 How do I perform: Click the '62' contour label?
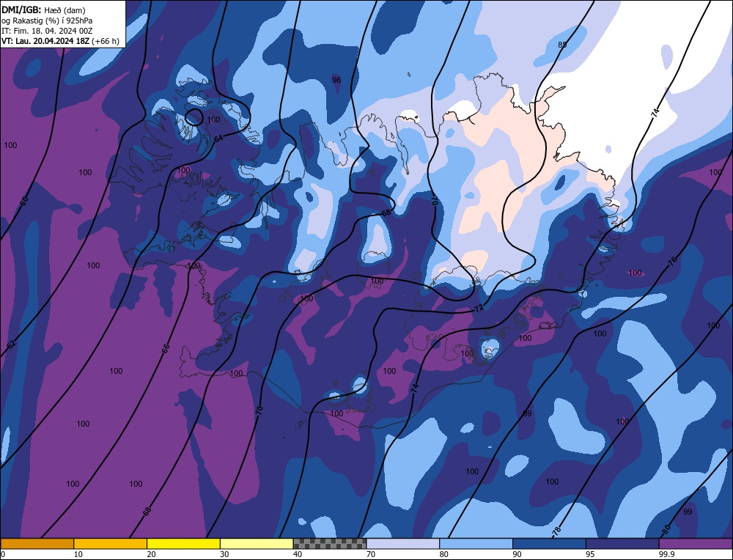[x=12, y=345]
